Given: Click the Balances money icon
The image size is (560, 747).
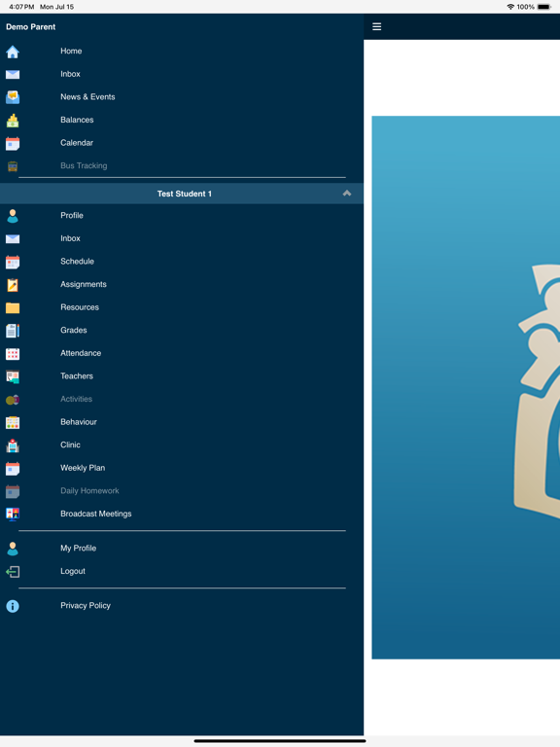Looking at the screenshot, I should pyautogui.click(x=13, y=121).
